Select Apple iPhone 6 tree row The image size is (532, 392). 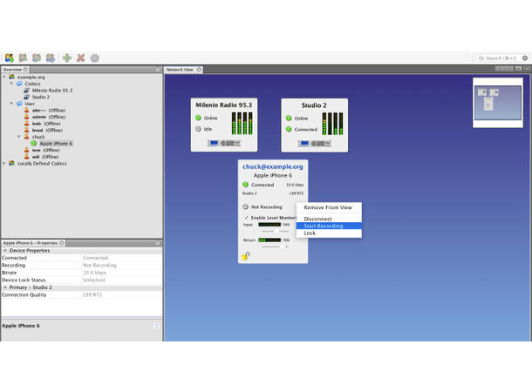(56, 144)
